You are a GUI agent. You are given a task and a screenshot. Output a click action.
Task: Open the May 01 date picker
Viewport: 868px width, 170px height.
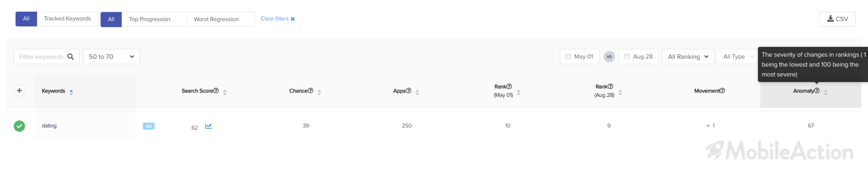(x=580, y=56)
